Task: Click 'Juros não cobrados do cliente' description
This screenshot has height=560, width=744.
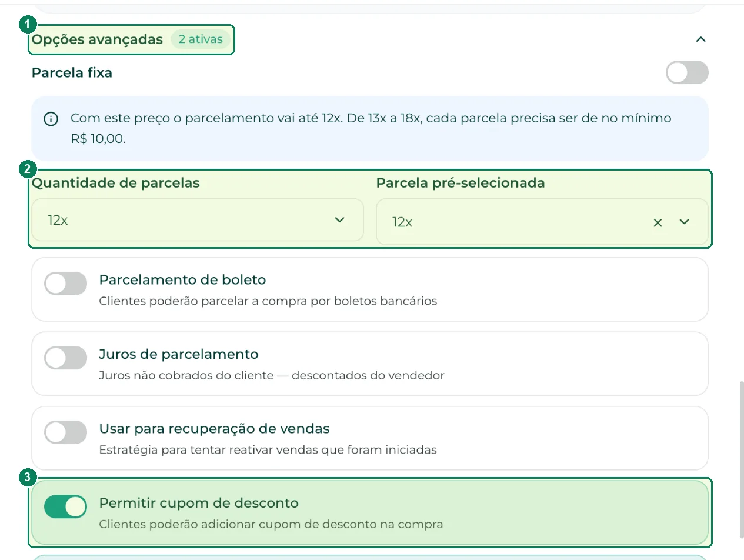Action: tap(272, 375)
